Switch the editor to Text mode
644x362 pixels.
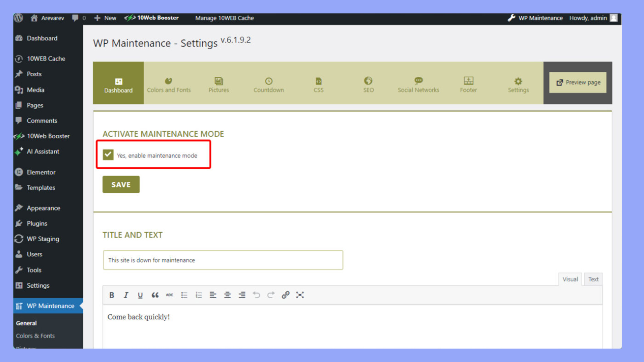[593, 279]
